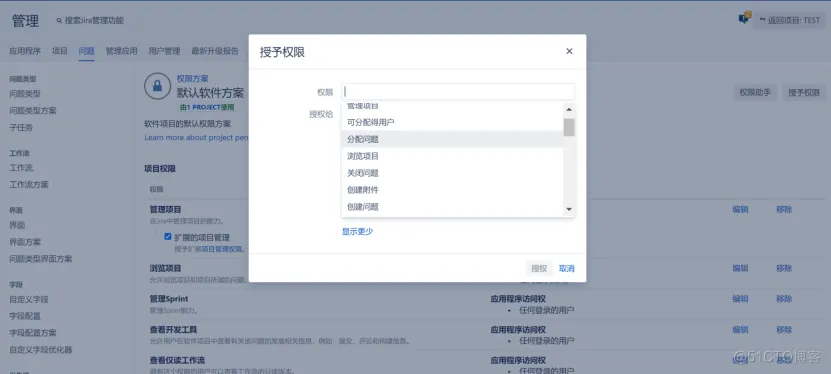The image size is (831, 374).
Task: Click 移除 in the 查看开发工具 row
Action: tap(784, 330)
